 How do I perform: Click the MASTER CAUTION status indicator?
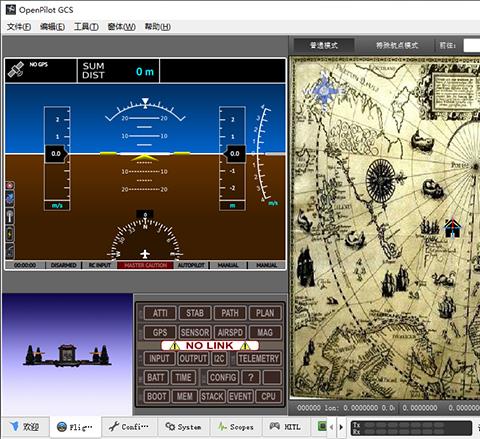coord(145,265)
